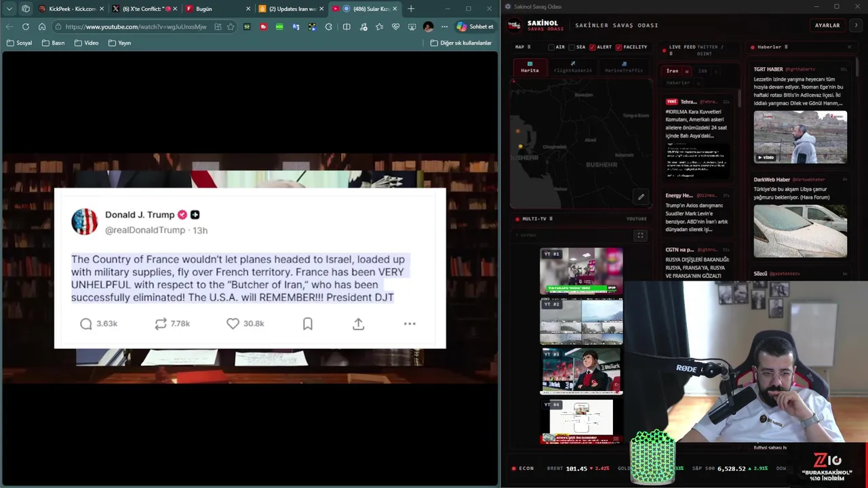The height and width of the screenshot is (488, 868).
Task: Click the ECON ticker label
Action: [x=526, y=468]
